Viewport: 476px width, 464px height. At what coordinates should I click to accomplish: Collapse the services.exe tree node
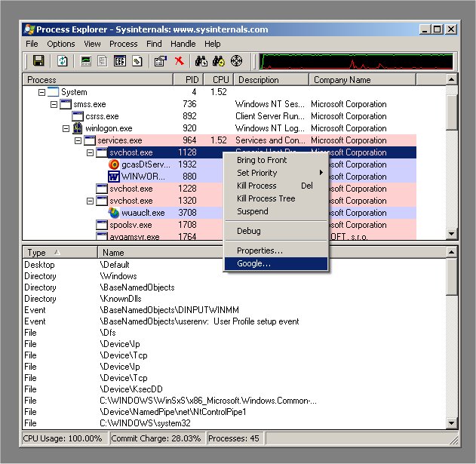[x=78, y=140]
